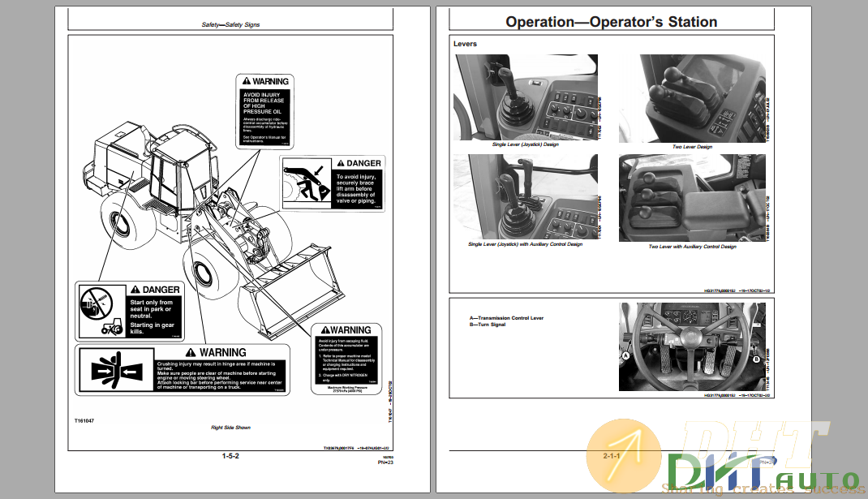The height and width of the screenshot is (499, 868).
Task: Click the 'T161047' figure number
Action: [x=84, y=421]
